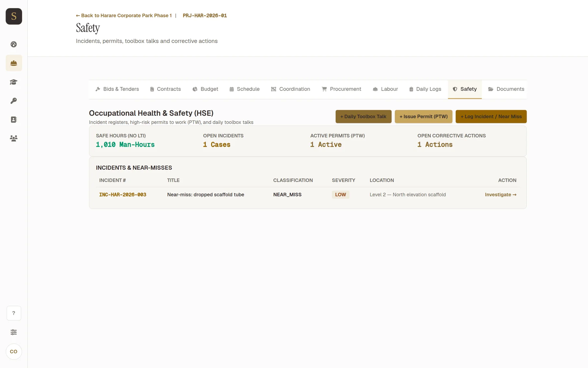Click the LOCATION column header
The image size is (588, 368).
(382, 180)
